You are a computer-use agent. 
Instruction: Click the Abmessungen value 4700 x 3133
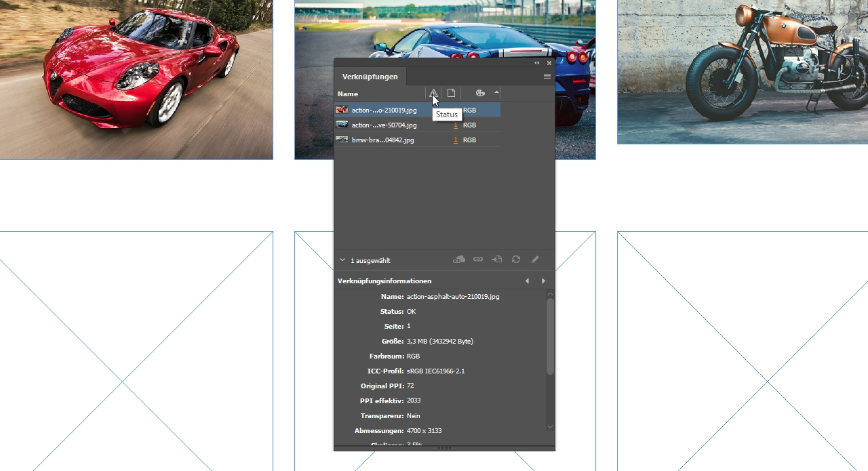point(425,431)
